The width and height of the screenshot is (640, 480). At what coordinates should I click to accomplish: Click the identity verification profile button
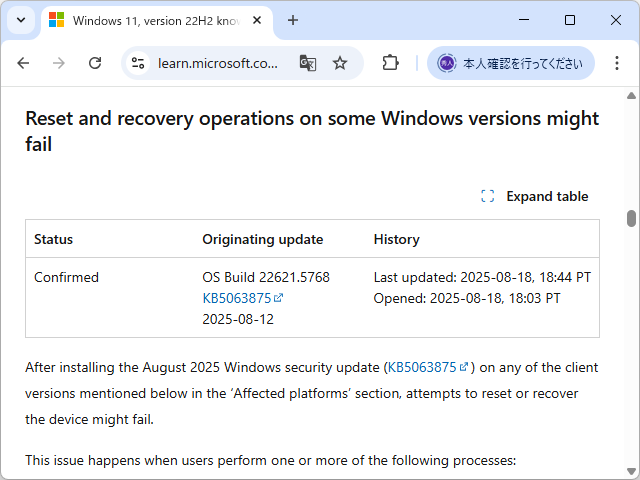click(x=510, y=63)
